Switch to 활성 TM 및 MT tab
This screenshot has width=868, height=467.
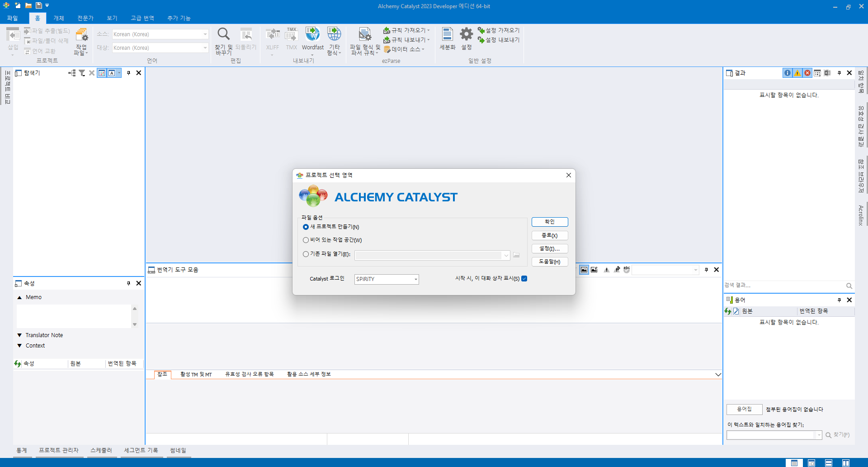click(196, 374)
